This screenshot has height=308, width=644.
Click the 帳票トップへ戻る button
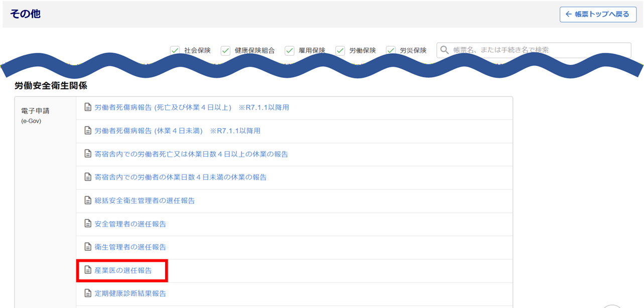click(598, 14)
